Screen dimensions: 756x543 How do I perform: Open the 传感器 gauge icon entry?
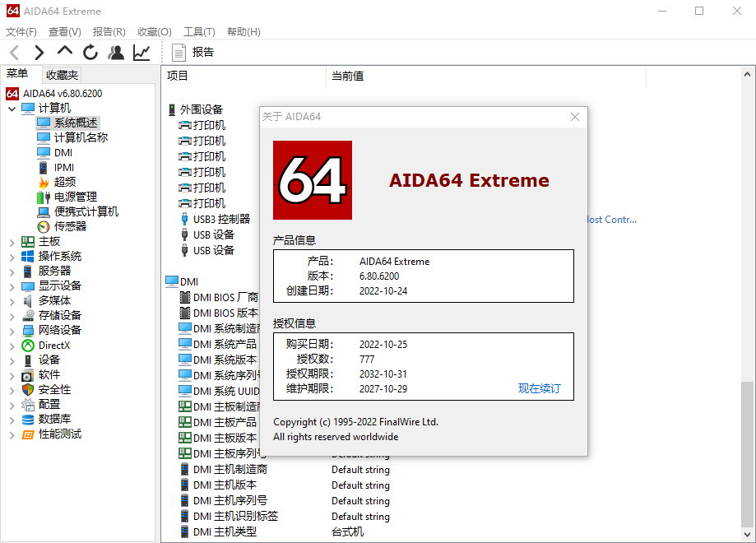click(44, 226)
